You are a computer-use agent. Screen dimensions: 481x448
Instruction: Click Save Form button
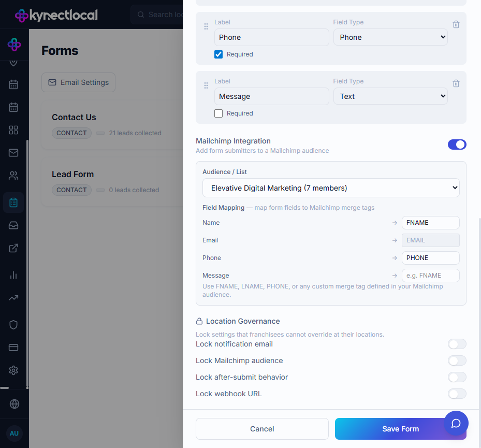tap(400, 429)
